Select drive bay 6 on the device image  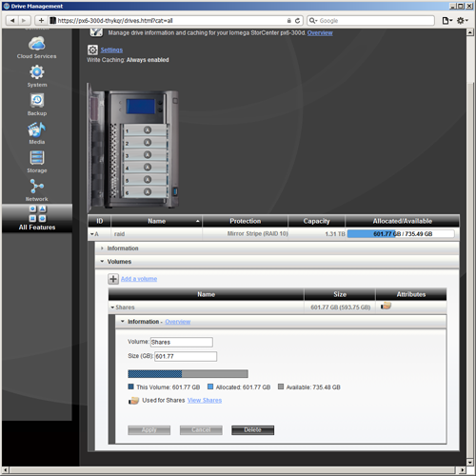pos(145,192)
